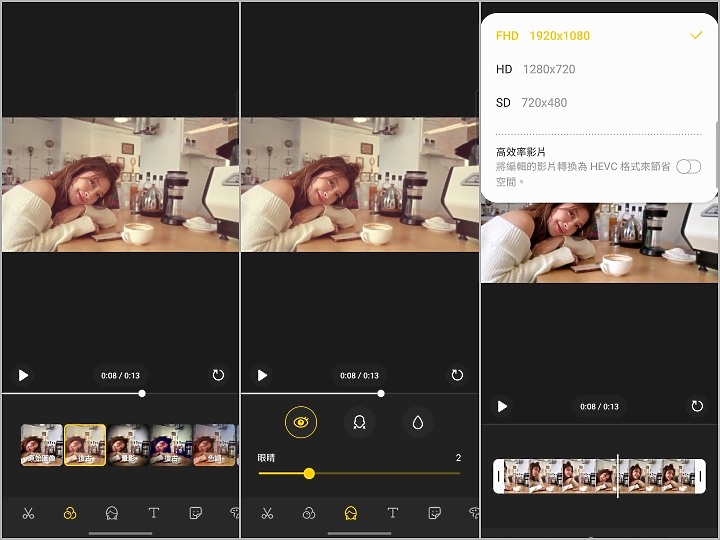This screenshot has width=720, height=540.
Task: Select FHD 1920x1080 resolution option
Action: click(x=543, y=35)
